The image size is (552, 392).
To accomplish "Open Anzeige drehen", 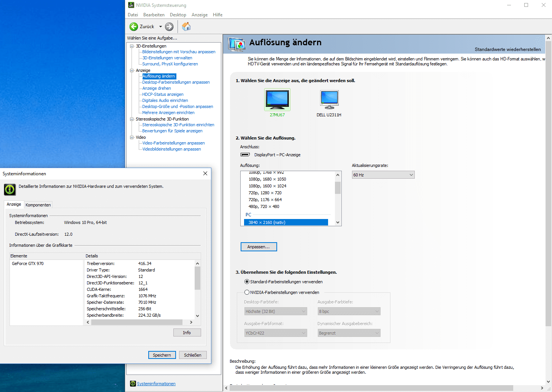I will (x=157, y=88).
